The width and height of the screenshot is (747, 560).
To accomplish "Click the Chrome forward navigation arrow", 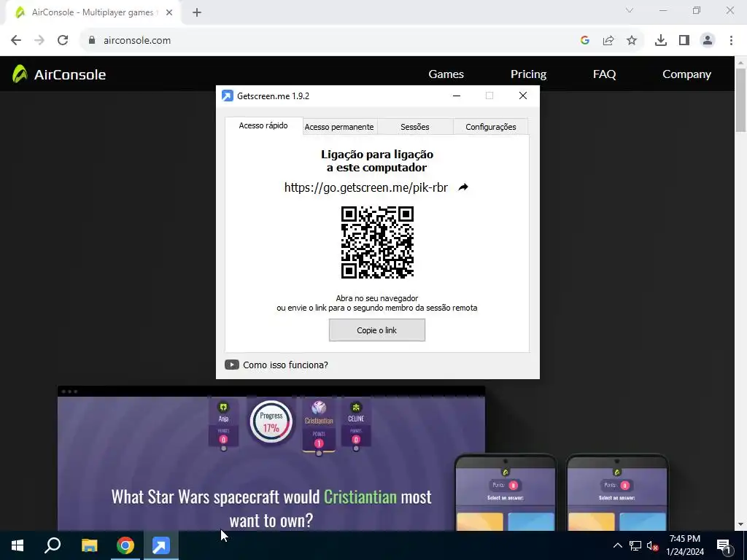I will click(x=39, y=41).
